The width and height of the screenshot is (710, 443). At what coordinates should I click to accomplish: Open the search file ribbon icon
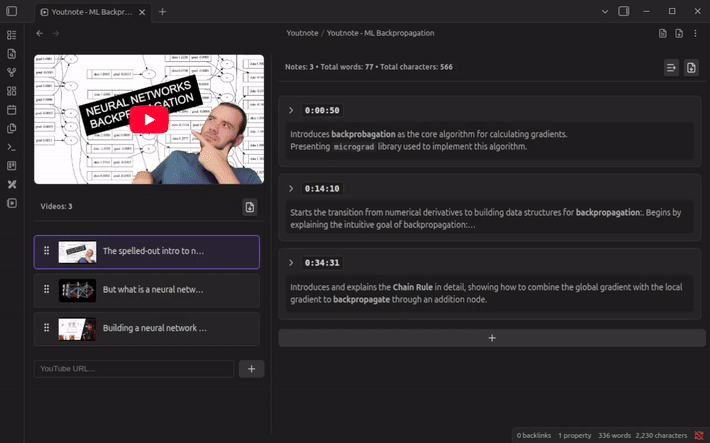[12, 53]
